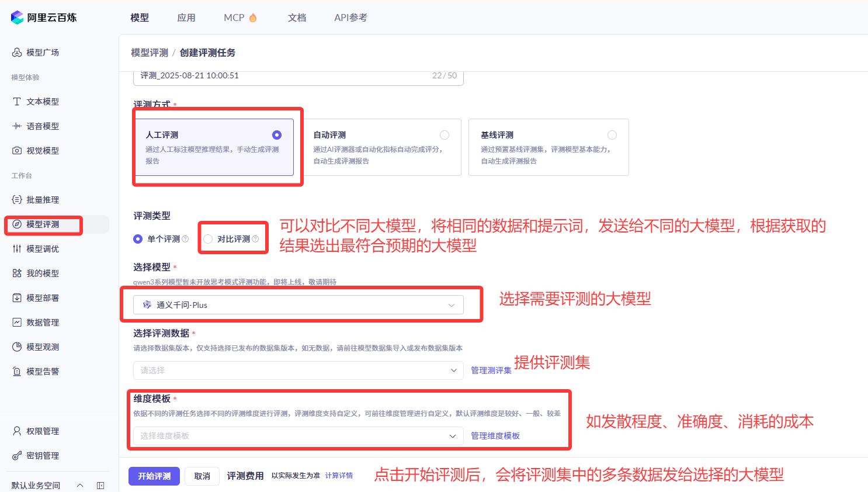Click the 模型调优 sliders icon

click(x=17, y=249)
